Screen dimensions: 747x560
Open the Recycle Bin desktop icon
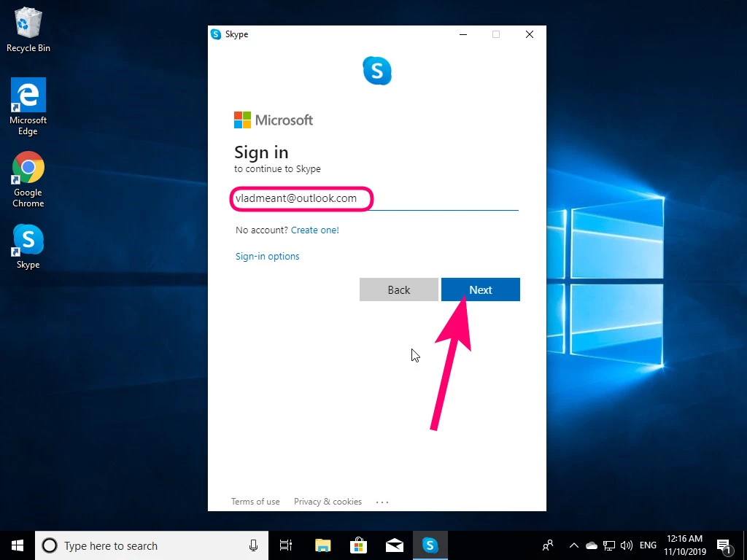tap(28, 29)
